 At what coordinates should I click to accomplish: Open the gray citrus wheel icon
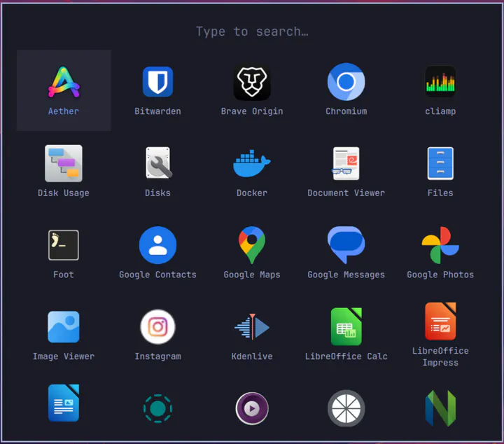346,408
